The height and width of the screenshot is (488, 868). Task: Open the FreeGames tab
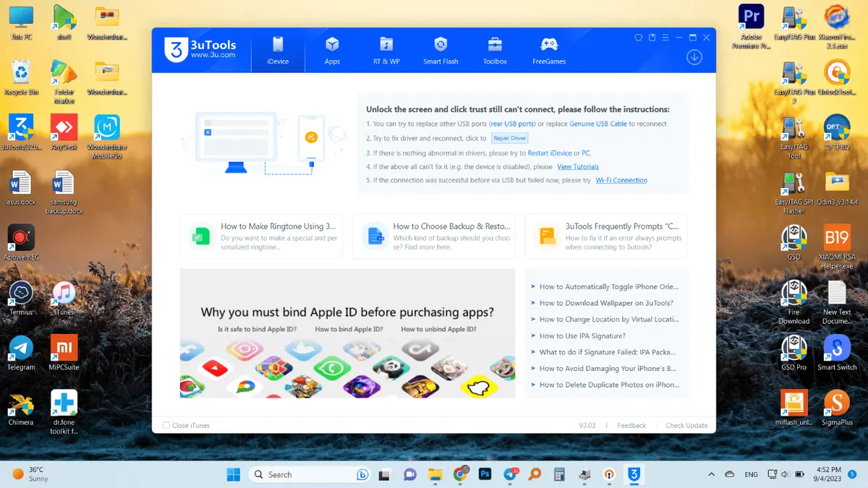[549, 51]
